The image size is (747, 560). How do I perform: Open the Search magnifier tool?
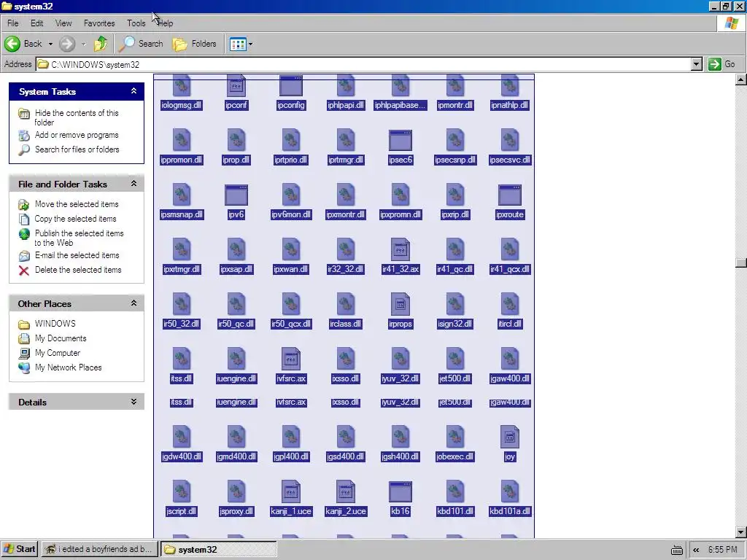coord(141,44)
